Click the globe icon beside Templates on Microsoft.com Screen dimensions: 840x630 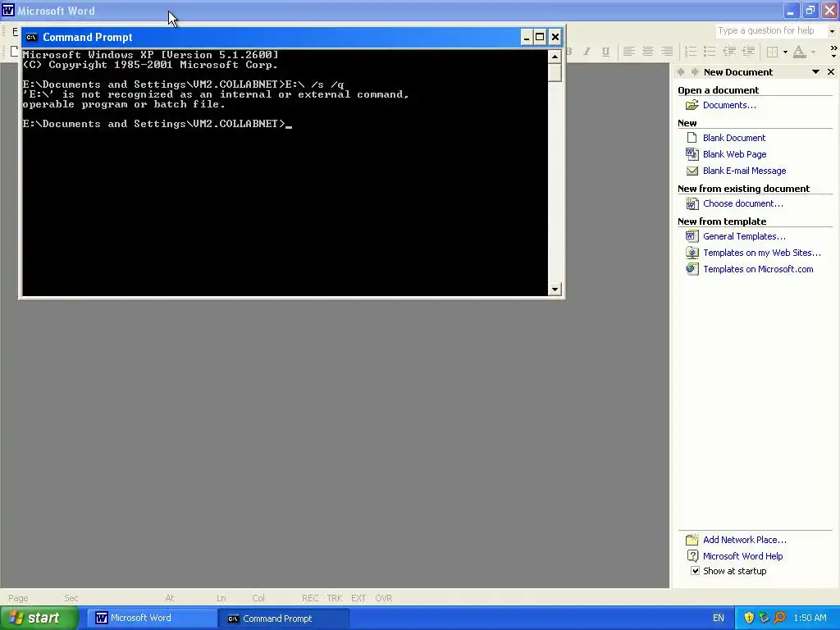click(692, 269)
